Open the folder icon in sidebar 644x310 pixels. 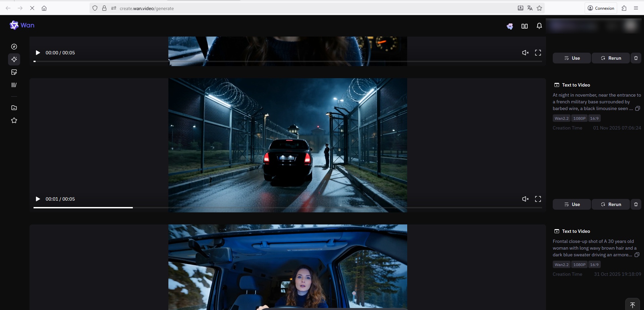14,108
